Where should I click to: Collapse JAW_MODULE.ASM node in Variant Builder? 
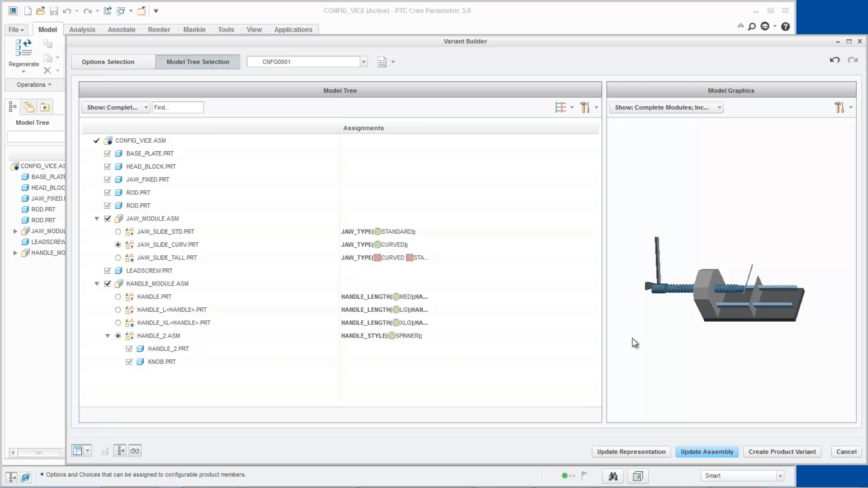(x=97, y=219)
